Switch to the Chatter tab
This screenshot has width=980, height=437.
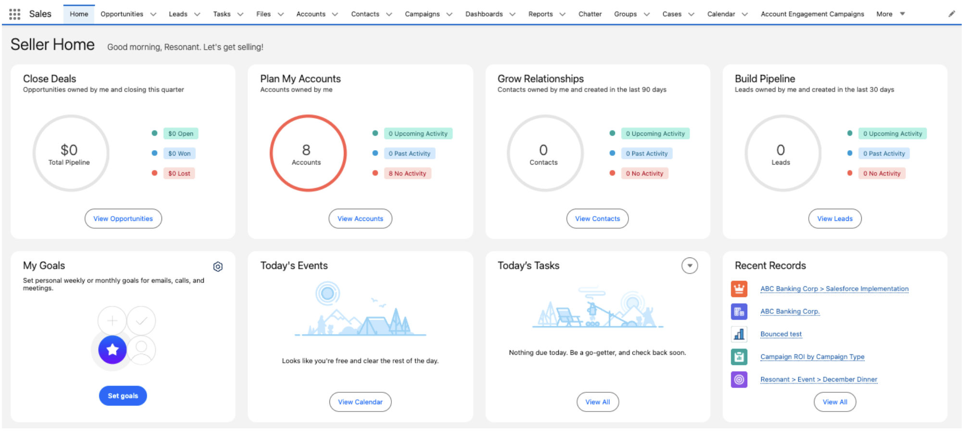coord(590,14)
